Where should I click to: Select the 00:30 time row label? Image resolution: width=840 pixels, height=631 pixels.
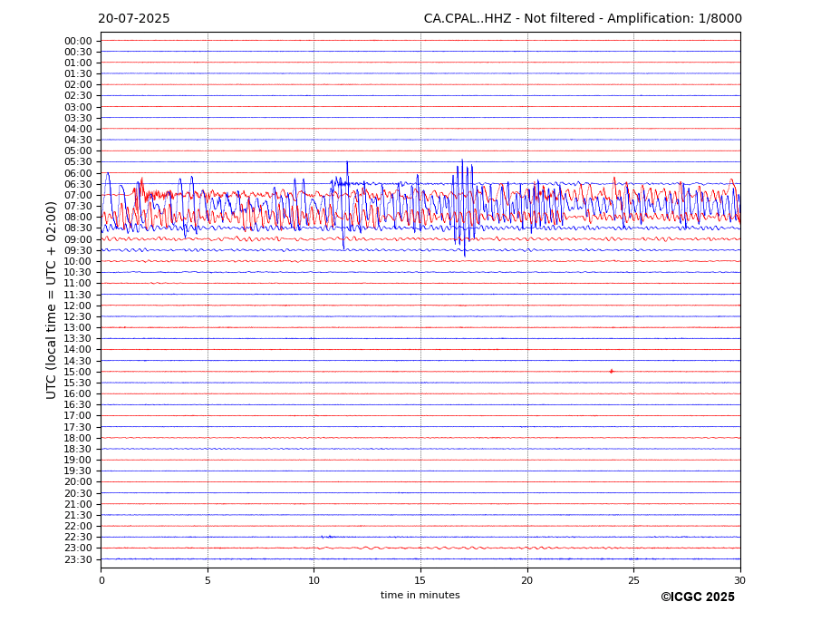[78, 52]
